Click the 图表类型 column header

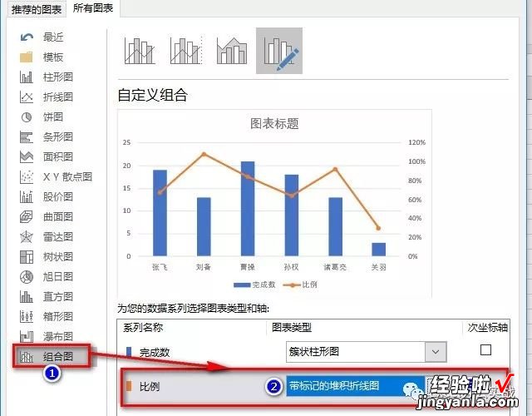point(292,327)
